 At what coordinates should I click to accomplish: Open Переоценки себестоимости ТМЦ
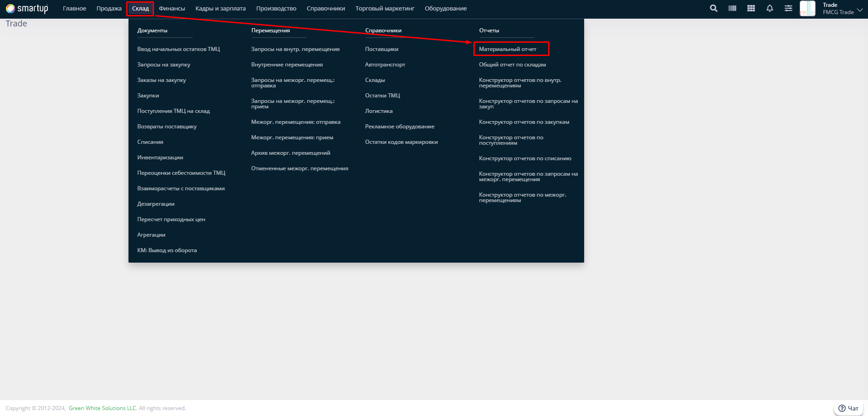point(181,173)
